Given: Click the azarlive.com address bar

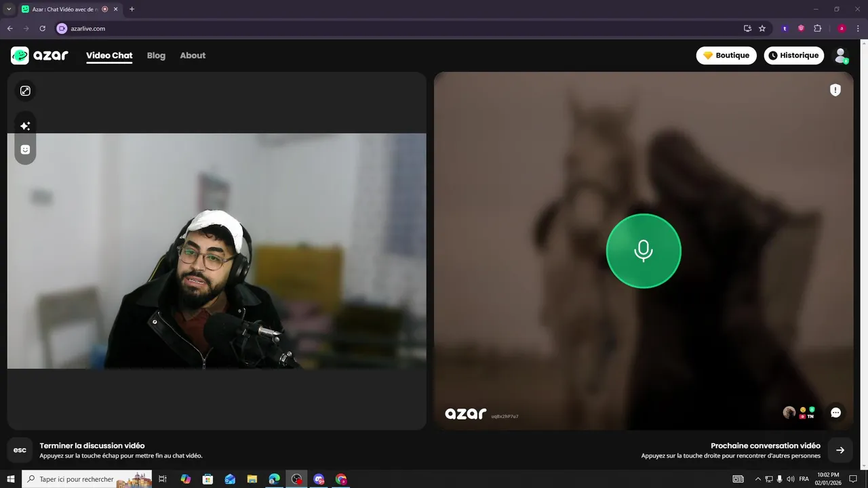Looking at the screenshot, I should (x=400, y=28).
